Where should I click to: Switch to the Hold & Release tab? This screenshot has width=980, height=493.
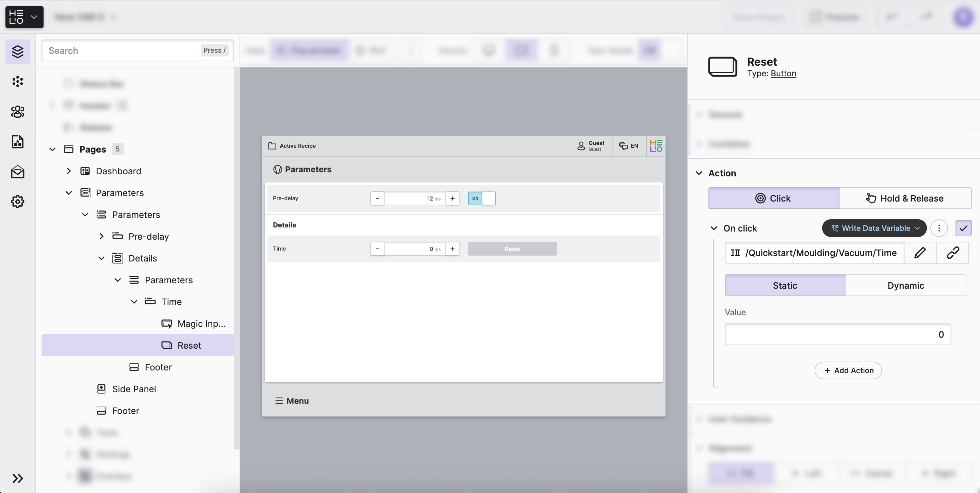tap(905, 198)
